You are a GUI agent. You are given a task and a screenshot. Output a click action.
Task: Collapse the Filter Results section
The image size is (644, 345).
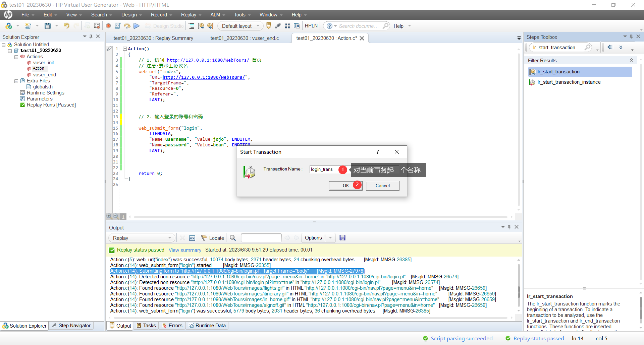point(631,60)
